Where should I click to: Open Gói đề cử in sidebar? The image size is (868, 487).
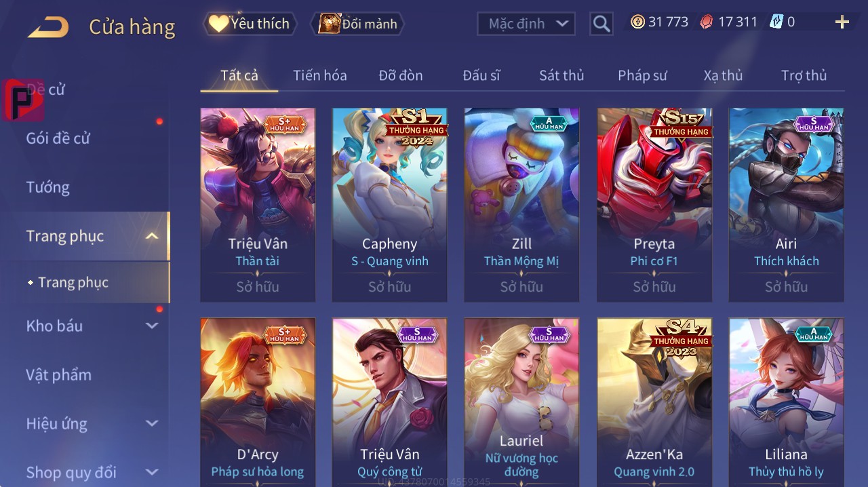pos(58,138)
